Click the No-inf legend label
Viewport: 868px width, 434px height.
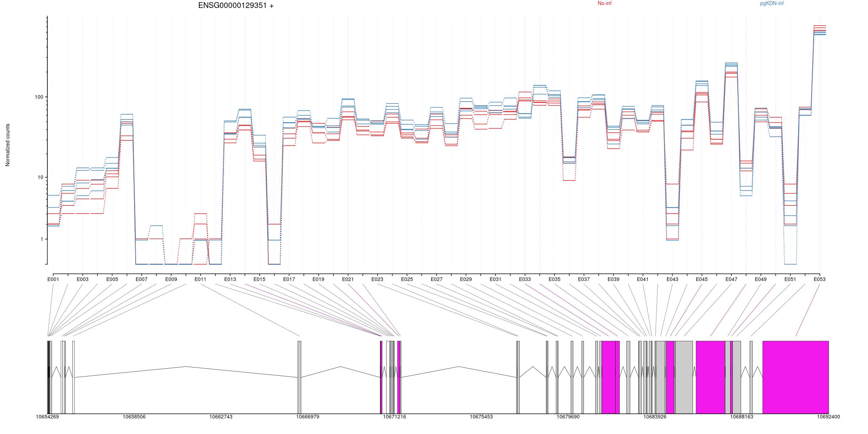604,4
